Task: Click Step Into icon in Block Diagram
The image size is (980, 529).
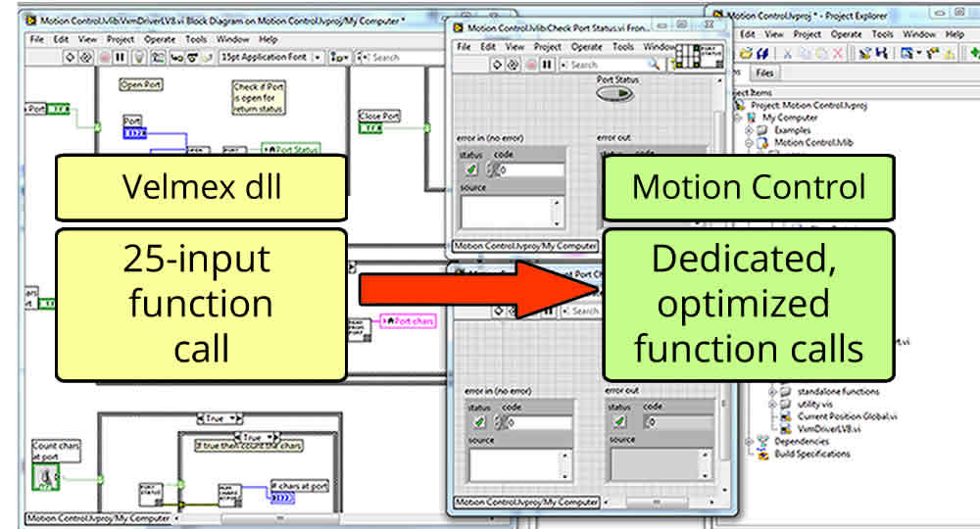Action: [176, 58]
